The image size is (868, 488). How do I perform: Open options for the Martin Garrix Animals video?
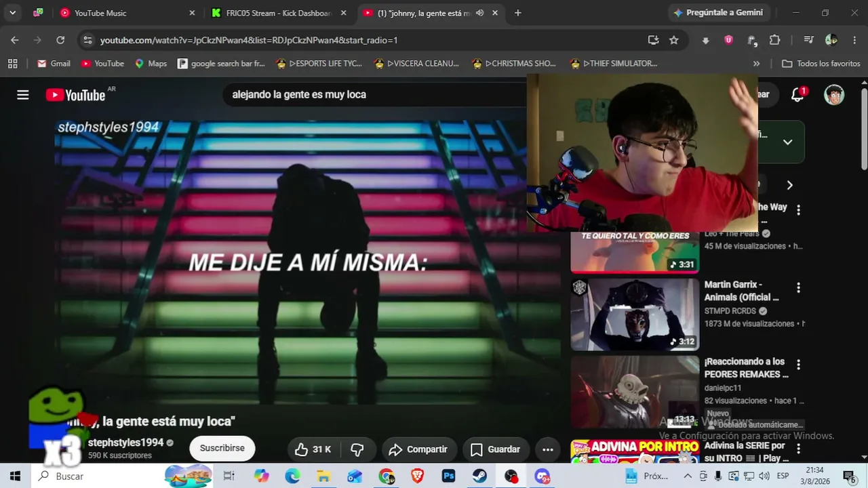(x=798, y=288)
